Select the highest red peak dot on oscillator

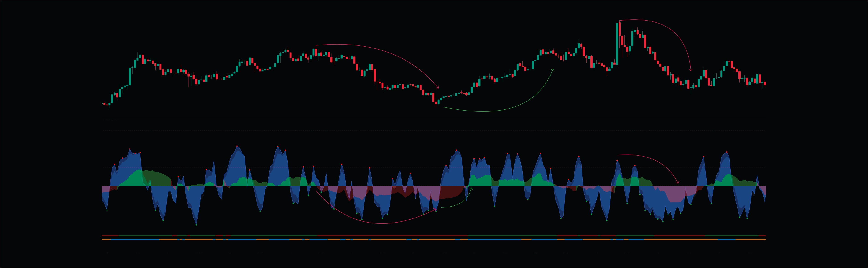[237, 146]
